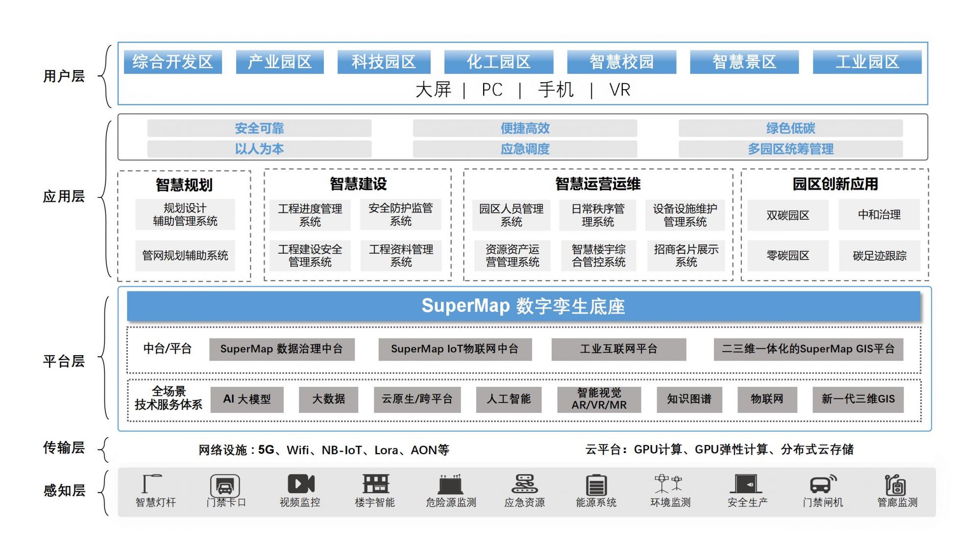The height and width of the screenshot is (551, 980).
Task: Select the 智慧楼宇综合管控系统 box
Action: tap(598, 256)
